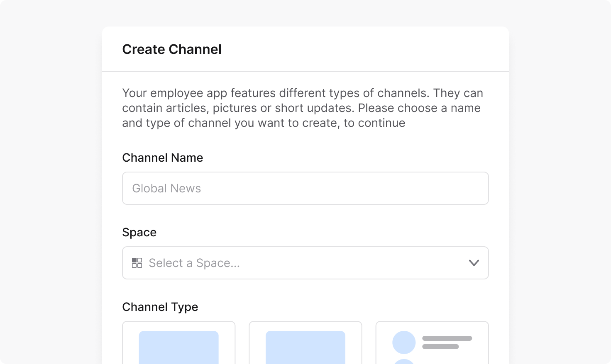Select the channel type card with avatar list
Viewport: 611px width, 364px height.
432,342
